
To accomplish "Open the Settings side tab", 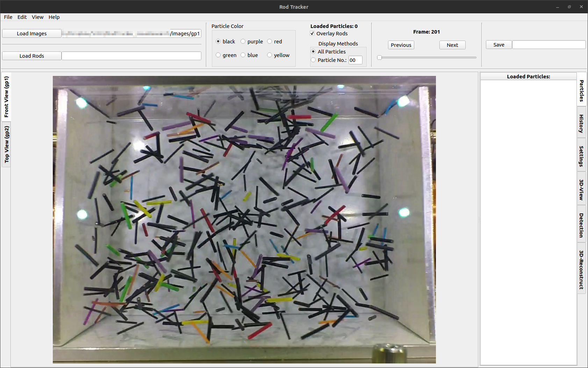I will point(581,156).
